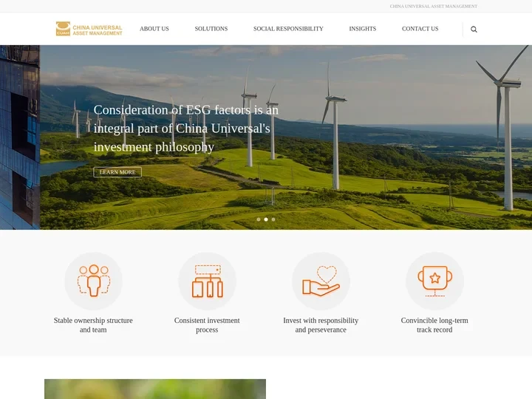Screen dimensions: 532x399
Task: Click the ESG factors banner headline
Action: click(186, 129)
